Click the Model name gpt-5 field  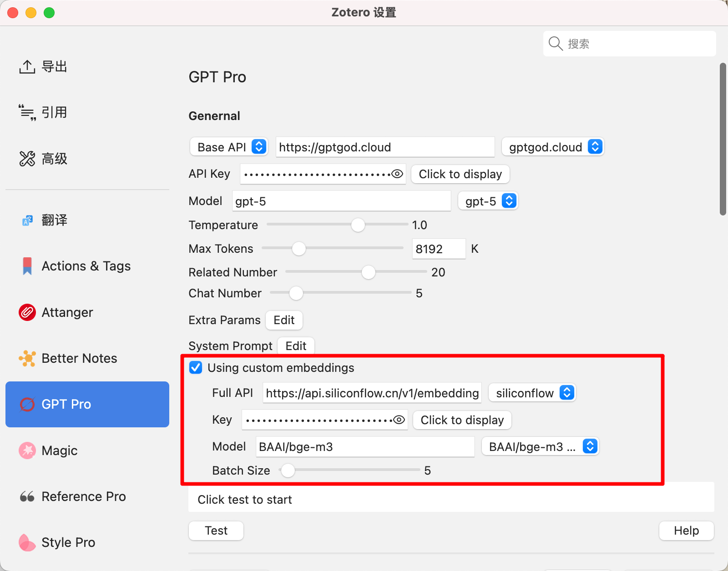[x=342, y=201]
